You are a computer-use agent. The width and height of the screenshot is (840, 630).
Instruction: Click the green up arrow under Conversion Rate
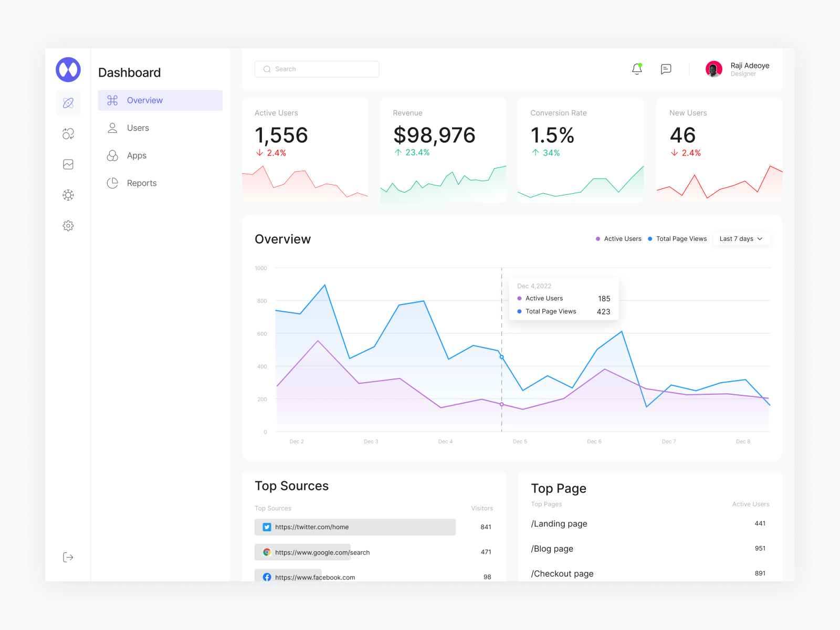[x=535, y=153]
